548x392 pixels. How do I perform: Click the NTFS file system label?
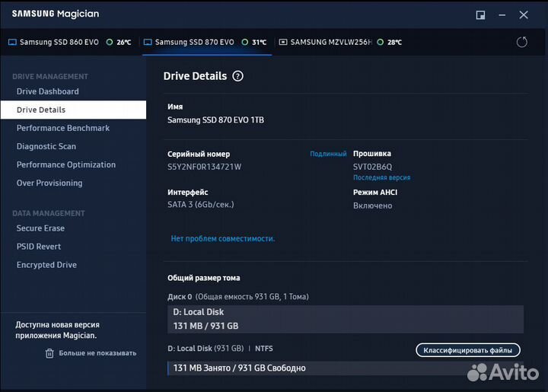tap(264, 349)
